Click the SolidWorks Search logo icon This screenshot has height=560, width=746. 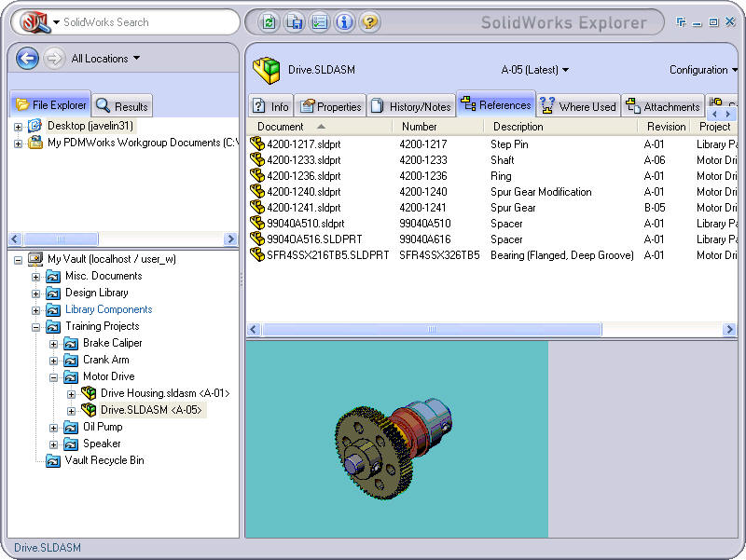[35, 21]
